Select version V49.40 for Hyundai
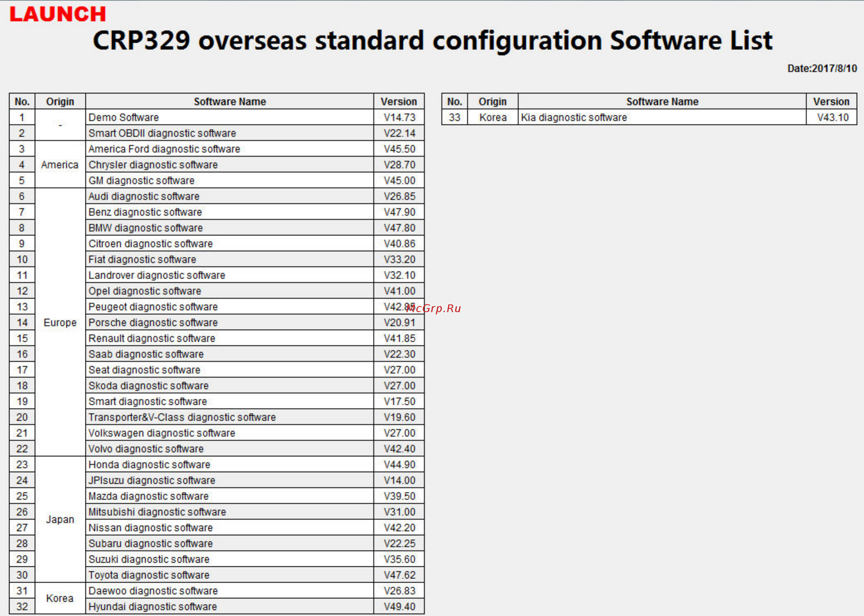864x616 pixels. [x=399, y=607]
